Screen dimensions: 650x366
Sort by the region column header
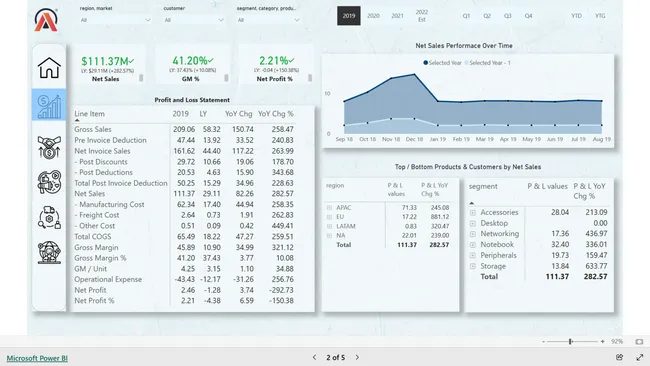pyautogui.click(x=335, y=185)
